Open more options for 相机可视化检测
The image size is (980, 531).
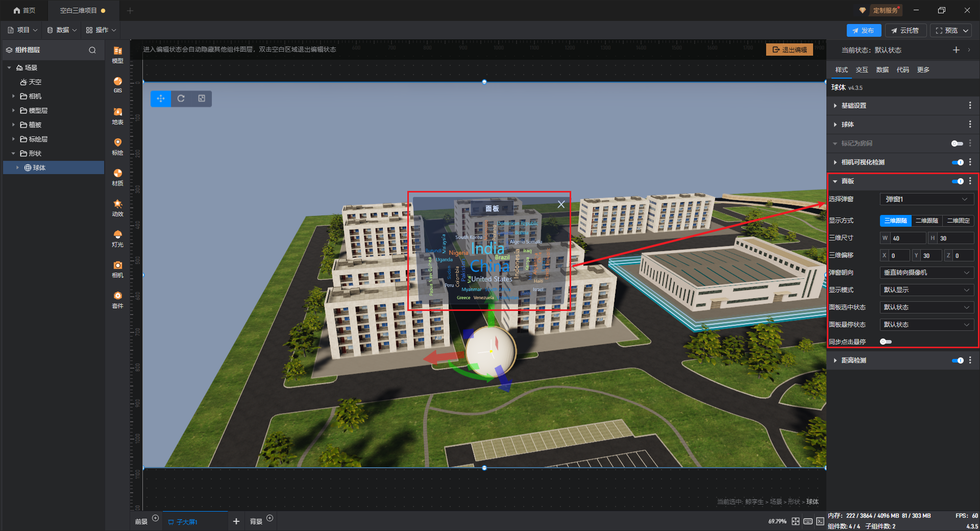point(970,162)
